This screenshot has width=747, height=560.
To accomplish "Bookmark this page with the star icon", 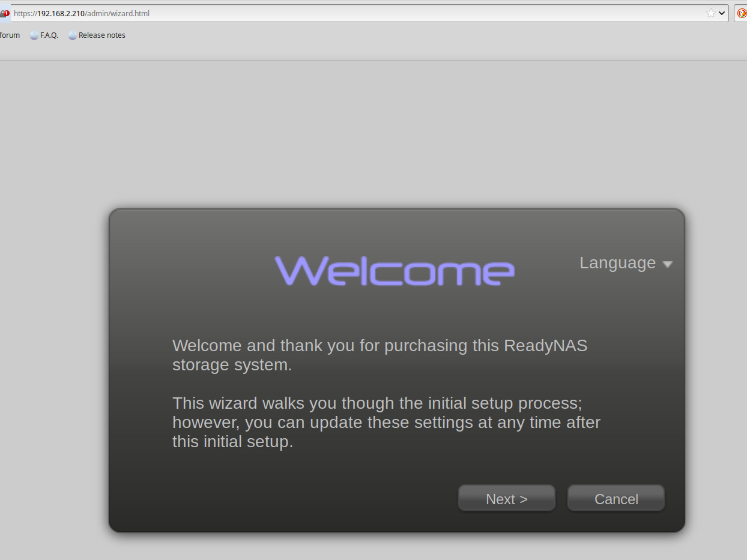I will [x=711, y=13].
